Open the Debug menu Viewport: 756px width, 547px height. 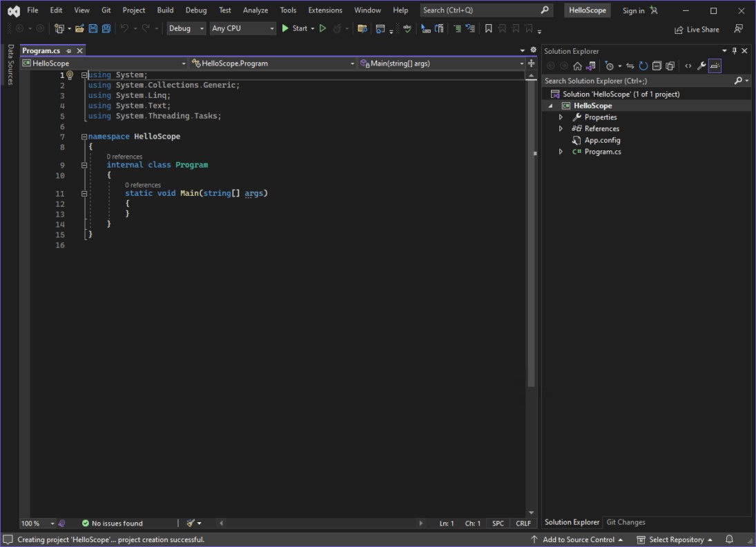(x=195, y=10)
